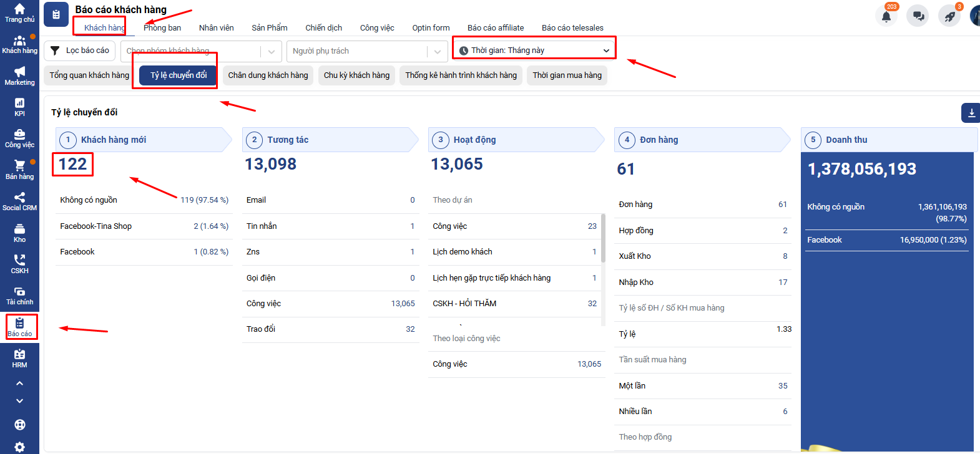The width and height of the screenshot is (980, 454).
Task: Open the customer group dropdown
Action: pos(201,51)
